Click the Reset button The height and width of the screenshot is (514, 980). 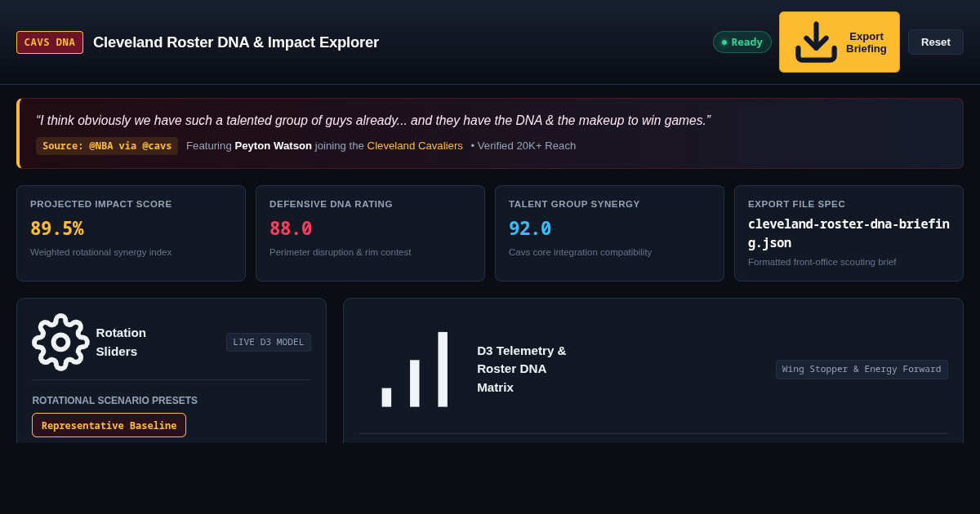pyautogui.click(x=936, y=42)
